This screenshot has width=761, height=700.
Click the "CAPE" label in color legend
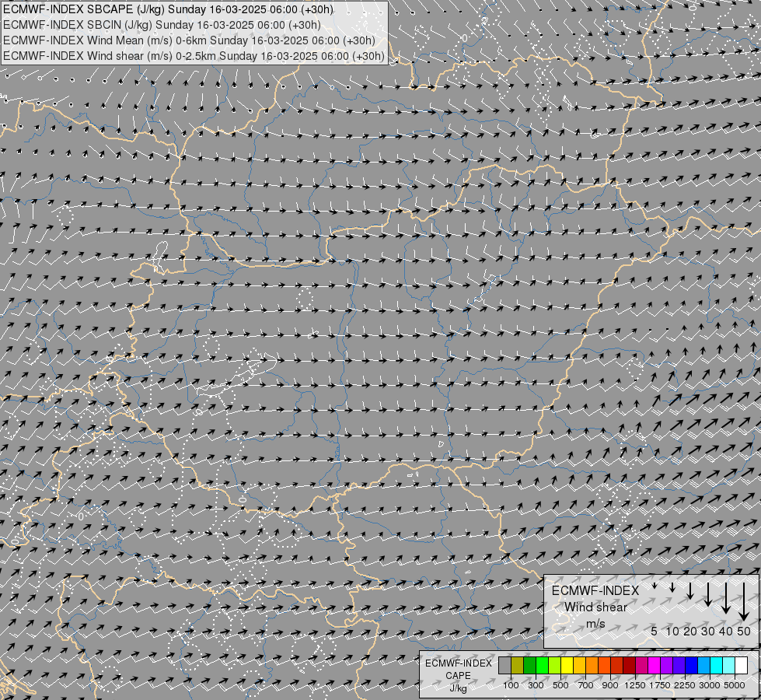coord(458,676)
